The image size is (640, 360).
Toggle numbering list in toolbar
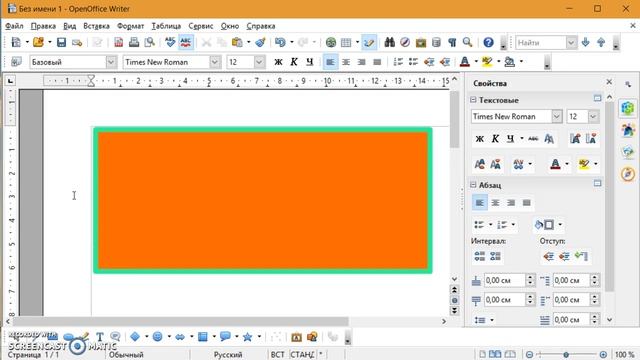(x=398, y=62)
